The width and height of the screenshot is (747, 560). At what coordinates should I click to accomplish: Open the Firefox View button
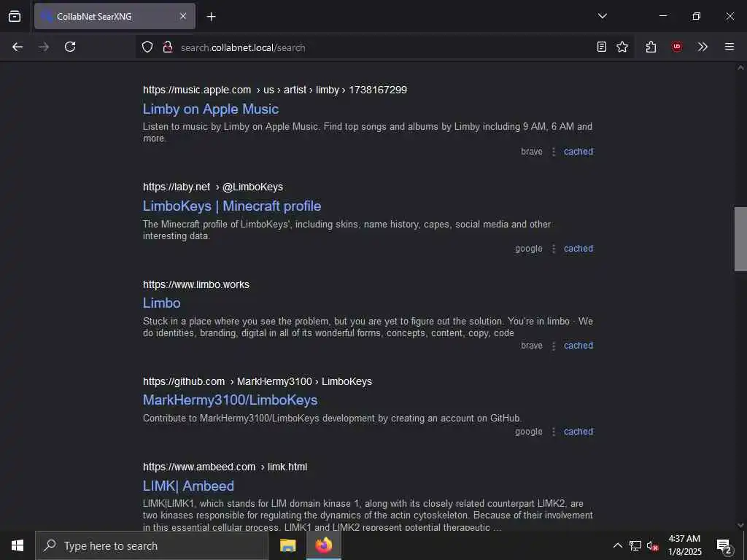coord(15,16)
